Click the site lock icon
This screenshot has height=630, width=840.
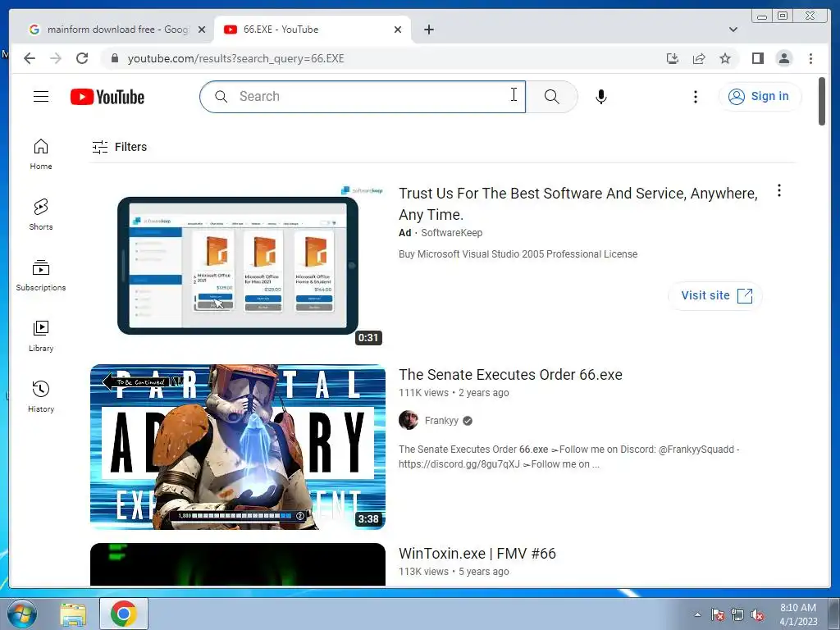pyautogui.click(x=114, y=58)
